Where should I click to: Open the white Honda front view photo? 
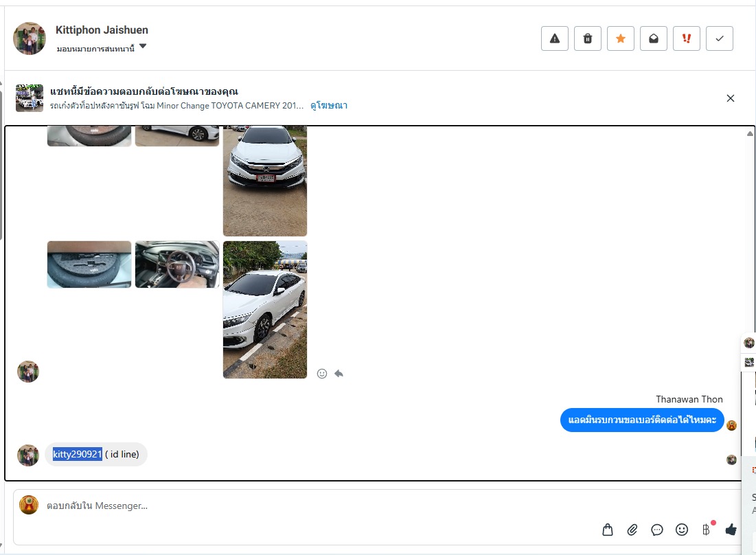point(265,180)
